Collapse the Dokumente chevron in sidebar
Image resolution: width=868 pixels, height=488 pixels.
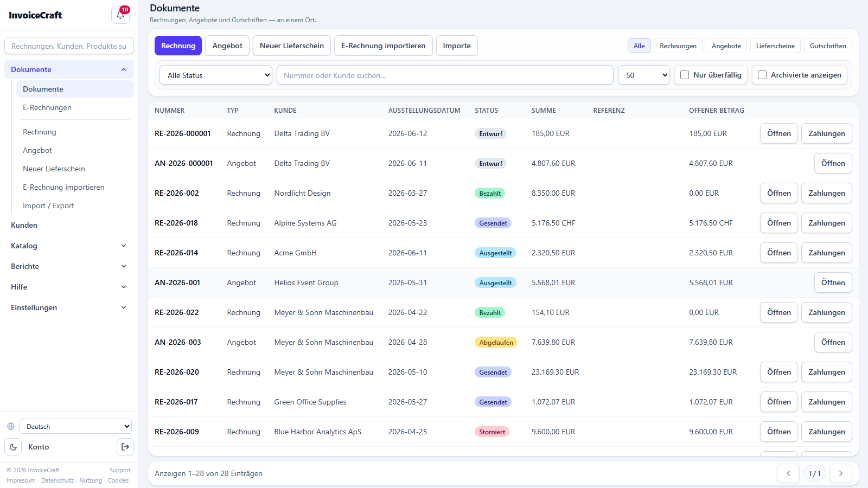[124, 69]
